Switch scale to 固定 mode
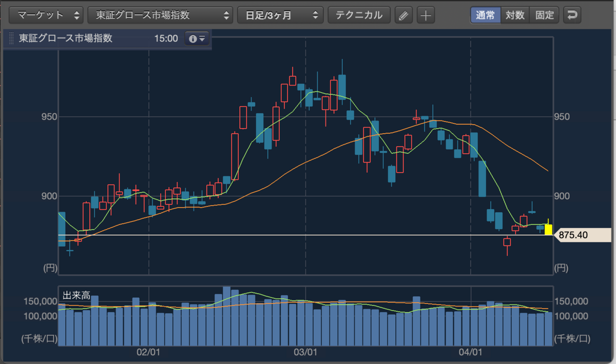Viewport: 616px width, 364px height. click(x=544, y=15)
